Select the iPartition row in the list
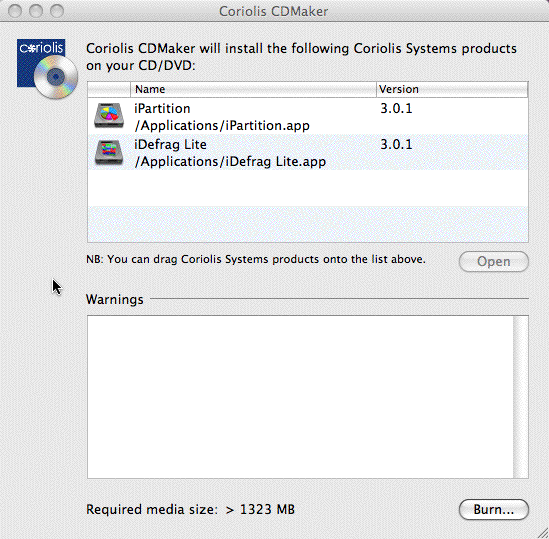Screen dimensions: 549x539 tap(307, 116)
